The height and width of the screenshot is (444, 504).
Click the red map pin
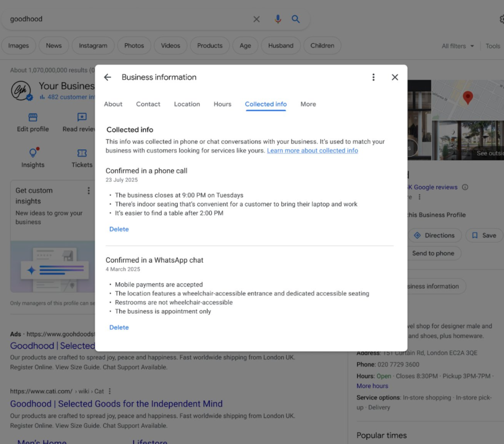[467, 97]
